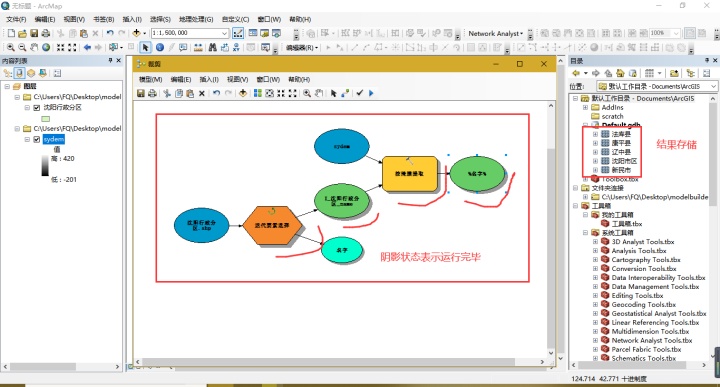
Task: Undo the last action in the main toolbar
Action: click(110, 33)
